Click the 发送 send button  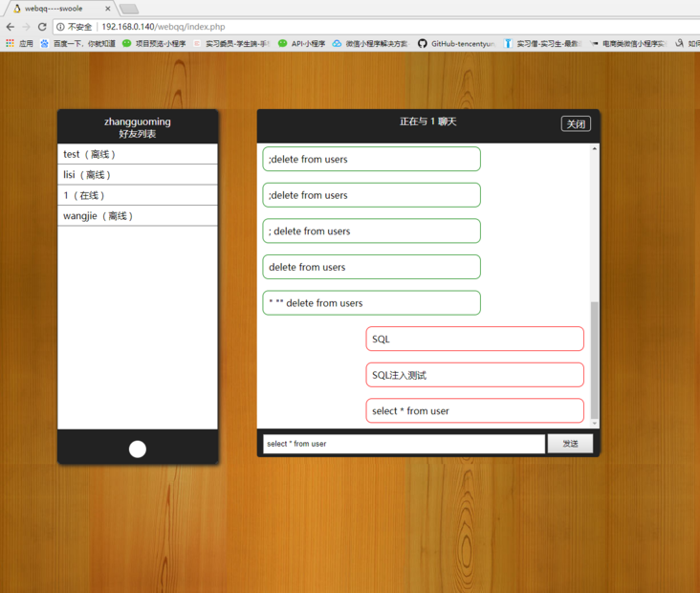[x=570, y=444]
